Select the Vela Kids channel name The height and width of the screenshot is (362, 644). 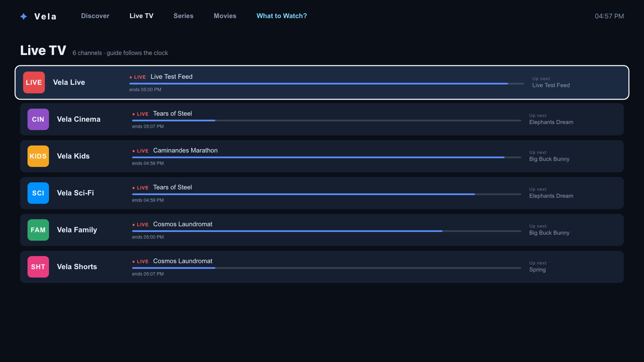click(73, 156)
